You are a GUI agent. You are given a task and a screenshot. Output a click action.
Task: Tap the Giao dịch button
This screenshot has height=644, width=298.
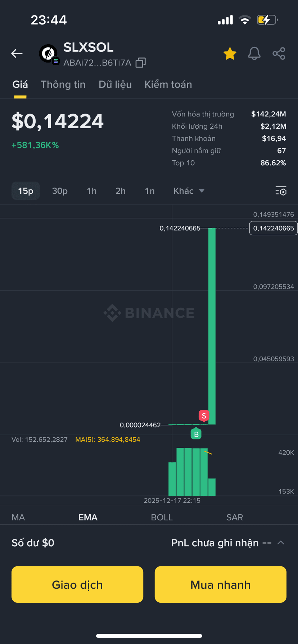[x=77, y=584]
